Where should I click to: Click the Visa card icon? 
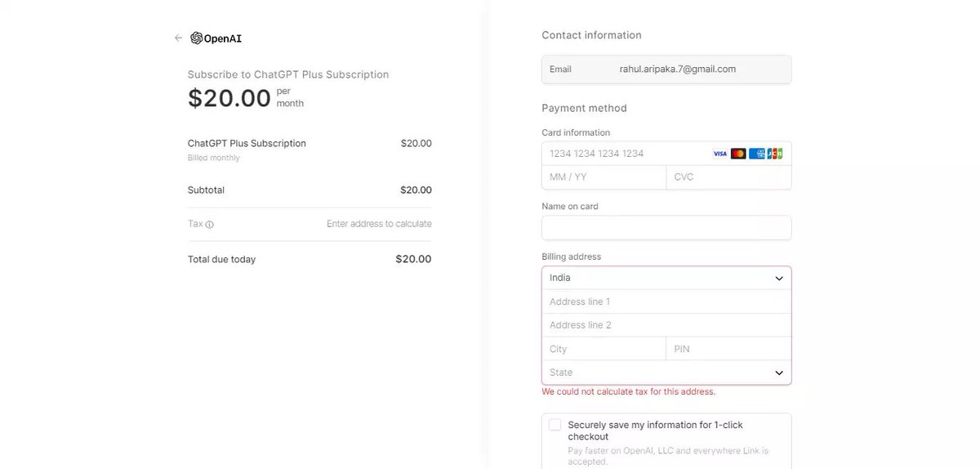(719, 154)
